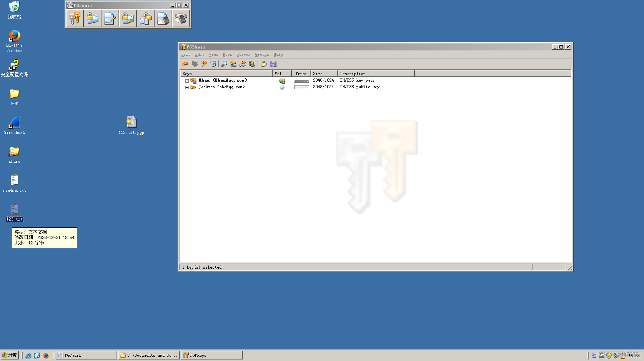644x361 pixels.
Task: Click the Send key to server icon
Action: coord(233,64)
